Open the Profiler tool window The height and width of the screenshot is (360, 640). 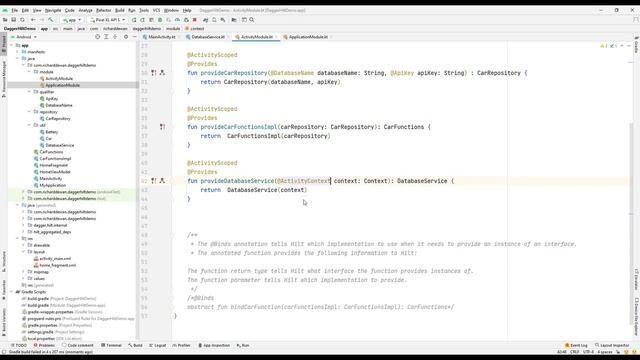[182, 345]
